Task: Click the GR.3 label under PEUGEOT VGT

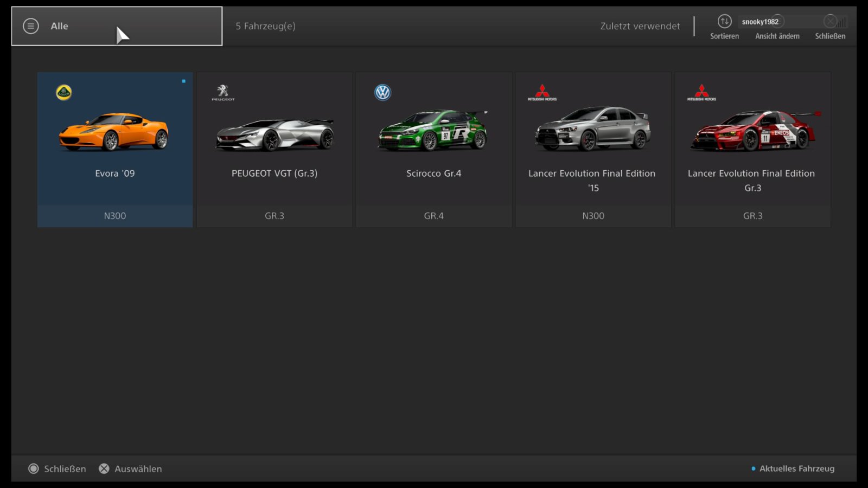Action: (x=275, y=216)
